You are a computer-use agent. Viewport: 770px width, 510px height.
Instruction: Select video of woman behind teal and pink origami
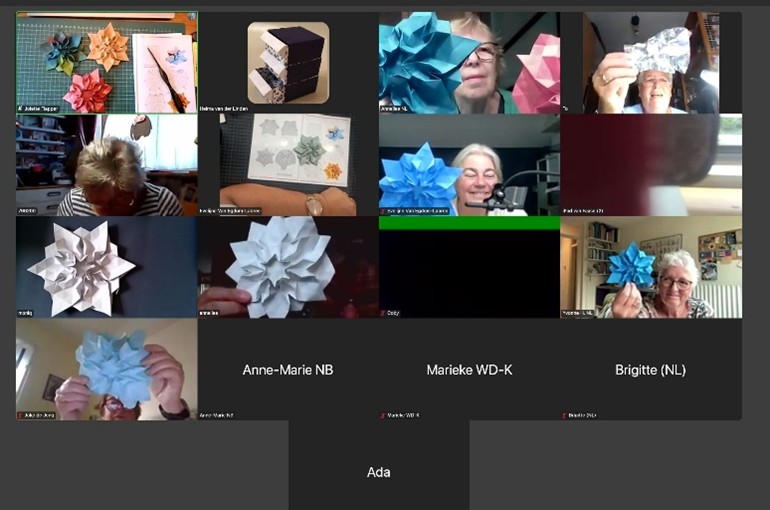[x=469, y=62]
